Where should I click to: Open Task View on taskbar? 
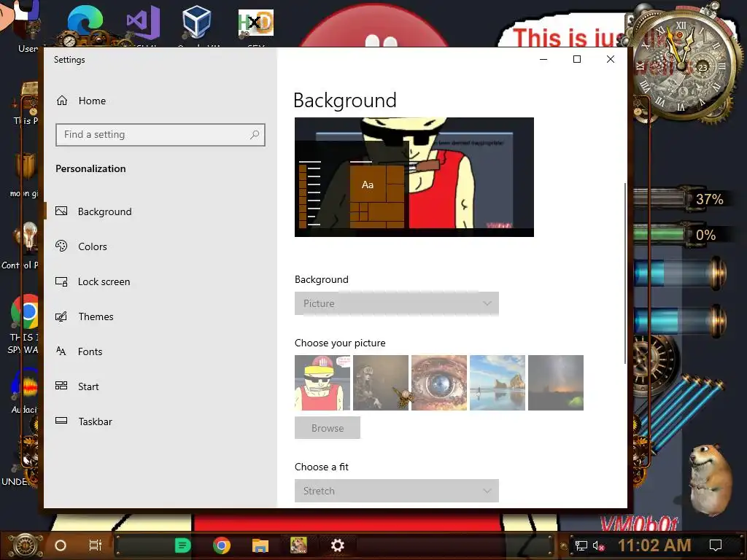coord(96,545)
